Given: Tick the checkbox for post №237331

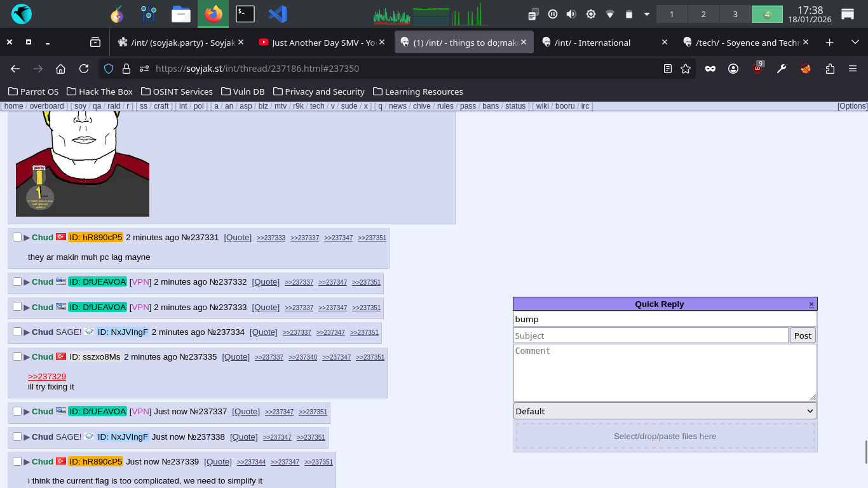Looking at the screenshot, I should (17, 237).
